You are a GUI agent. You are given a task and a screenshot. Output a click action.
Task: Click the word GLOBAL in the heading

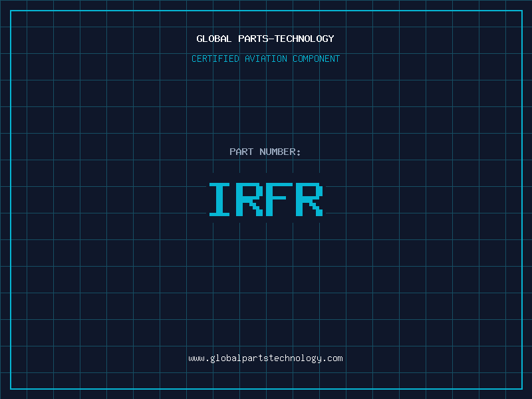click(214, 39)
